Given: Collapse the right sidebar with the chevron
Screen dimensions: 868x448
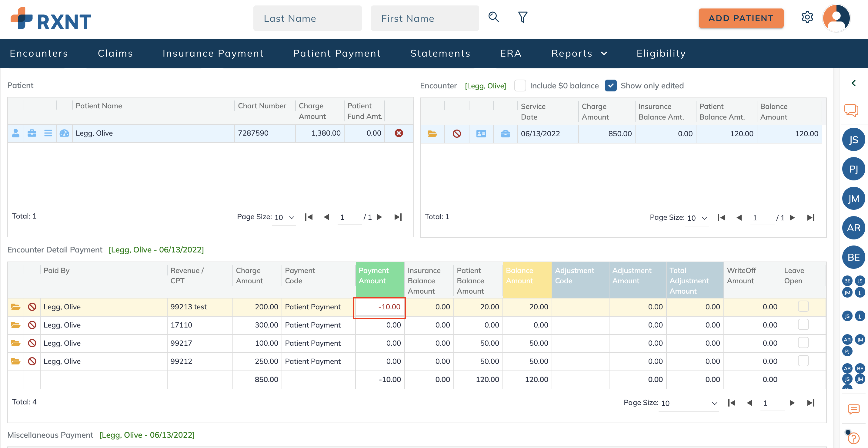Looking at the screenshot, I should tap(853, 83).
